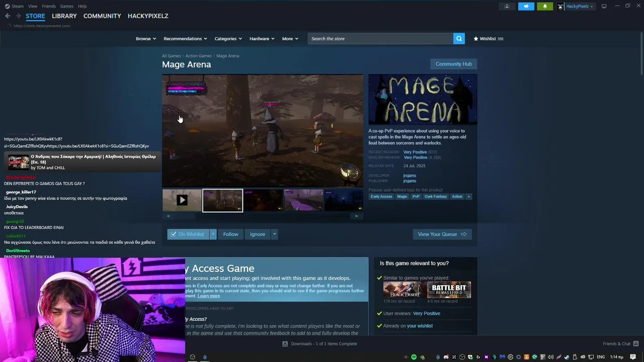
Task: Switch to the STORE tab
Action: (35, 16)
